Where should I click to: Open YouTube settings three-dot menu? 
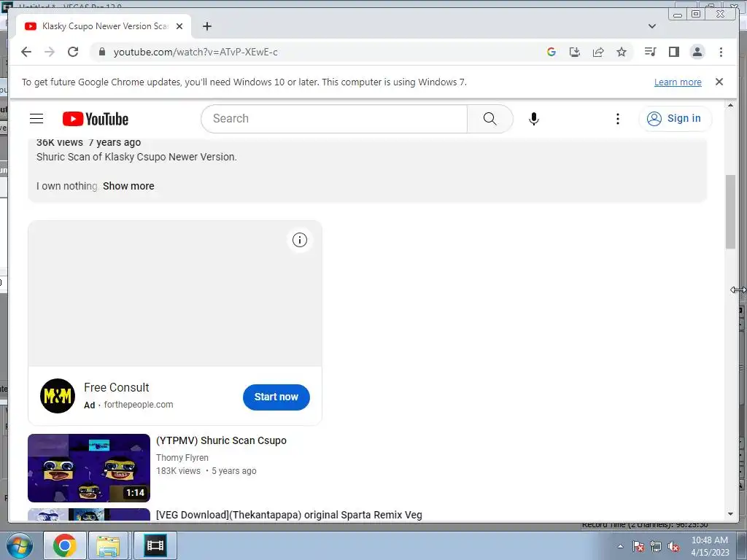(618, 119)
